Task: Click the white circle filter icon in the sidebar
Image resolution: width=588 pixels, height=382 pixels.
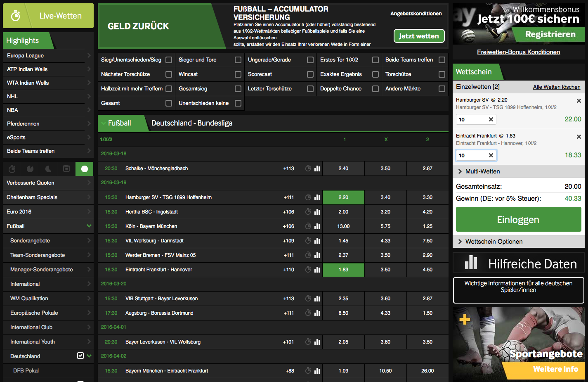Action: tap(84, 169)
